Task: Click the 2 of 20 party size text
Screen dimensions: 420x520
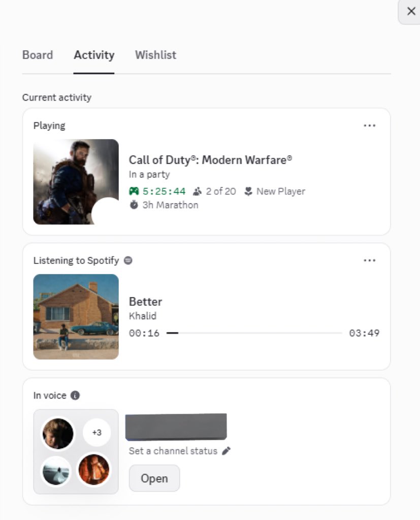Action: pyautogui.click(x=221, y=191)
